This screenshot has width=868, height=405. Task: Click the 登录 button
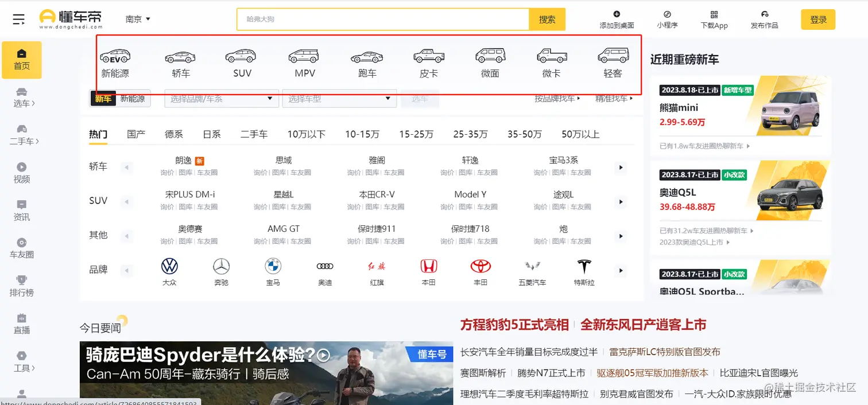[818, 20]
